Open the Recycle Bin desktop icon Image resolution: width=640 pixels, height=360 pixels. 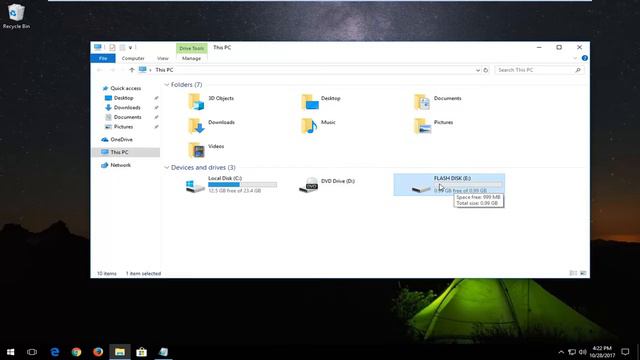pyautogui.click(x=16, y=16)
